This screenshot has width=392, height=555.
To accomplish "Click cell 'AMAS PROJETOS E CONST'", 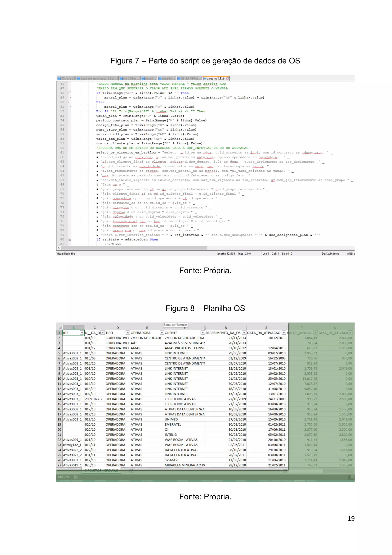I will pyautogui.click(x=185, y=348).
